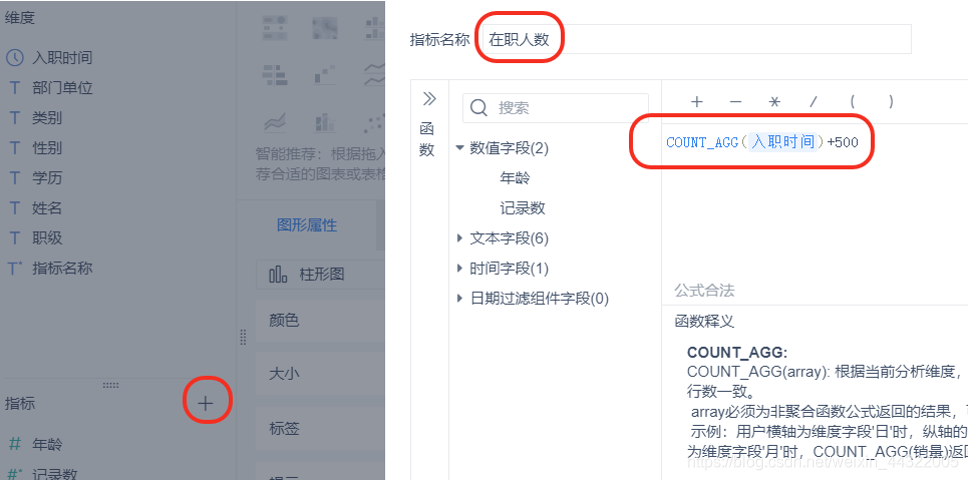Image resolution: width=968 pixels, height=480 pixels.
Task: Insert a closing parenthesis
Action: tap(891, 102)
